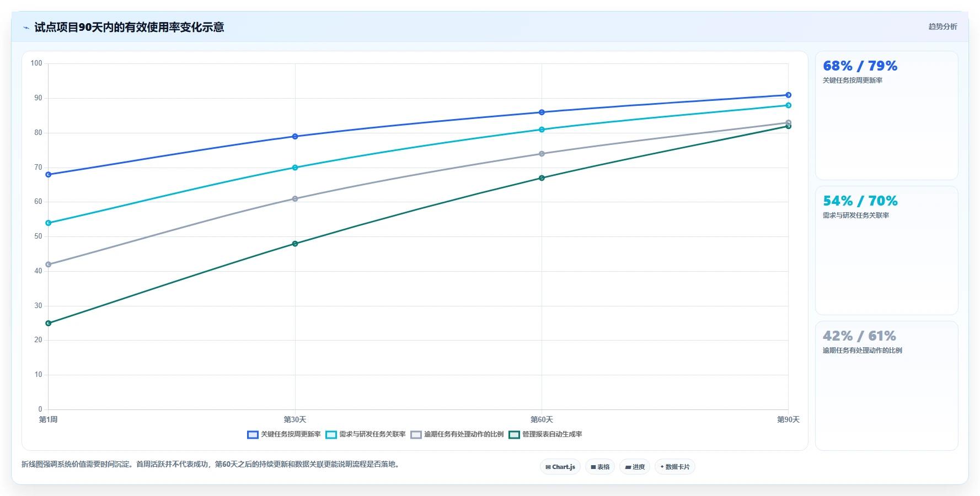Click the 第30天 x-axis label
This screenshot has width=980, height=496.
(295, 420)
